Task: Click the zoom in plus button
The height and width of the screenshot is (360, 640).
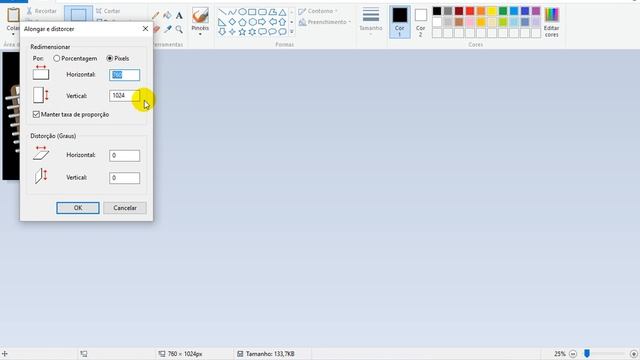Action: [x=634, y=354]
